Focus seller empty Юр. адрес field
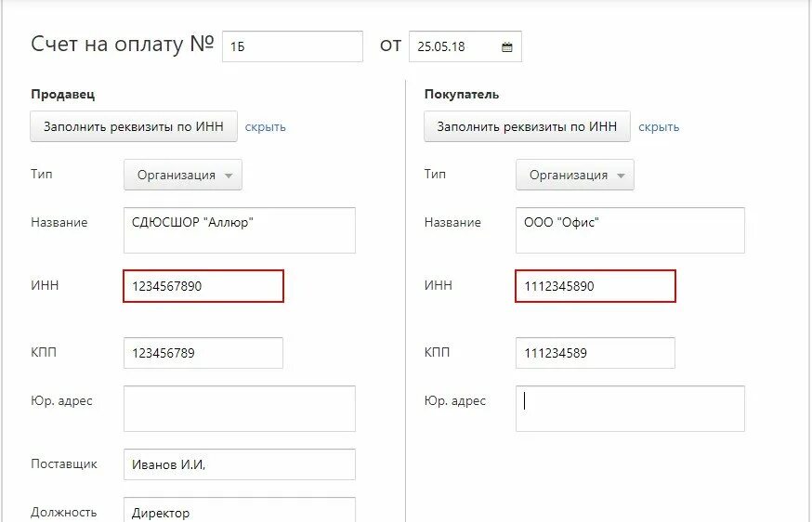The width and height of the screenshot is (812, 522). click(x=240, y=409)
